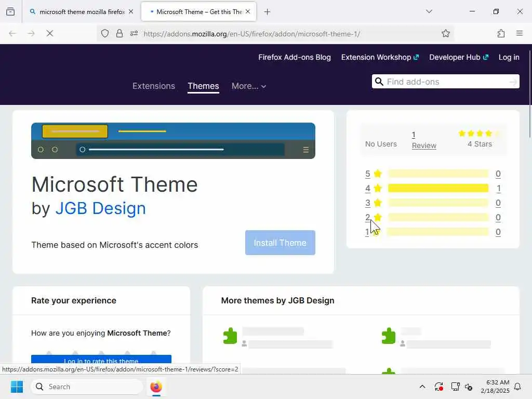Filter reviews by 5 stars number link
The height and width of the screenshot is (399, 532).
367,174
